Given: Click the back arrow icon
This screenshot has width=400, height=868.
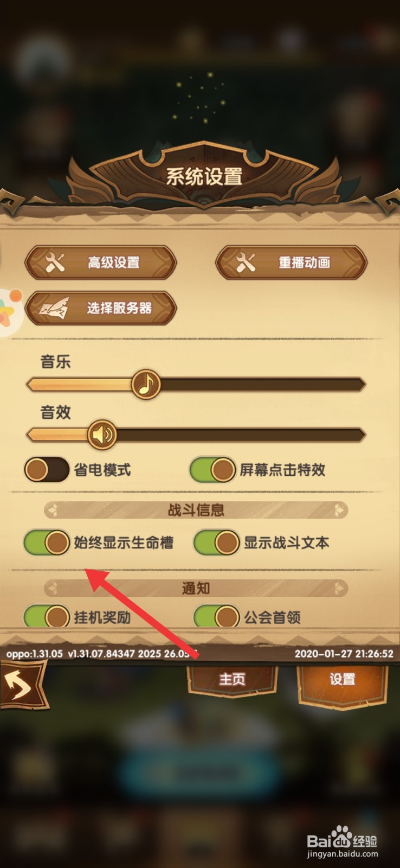Looking at the screenshot, I should [21, 686].
